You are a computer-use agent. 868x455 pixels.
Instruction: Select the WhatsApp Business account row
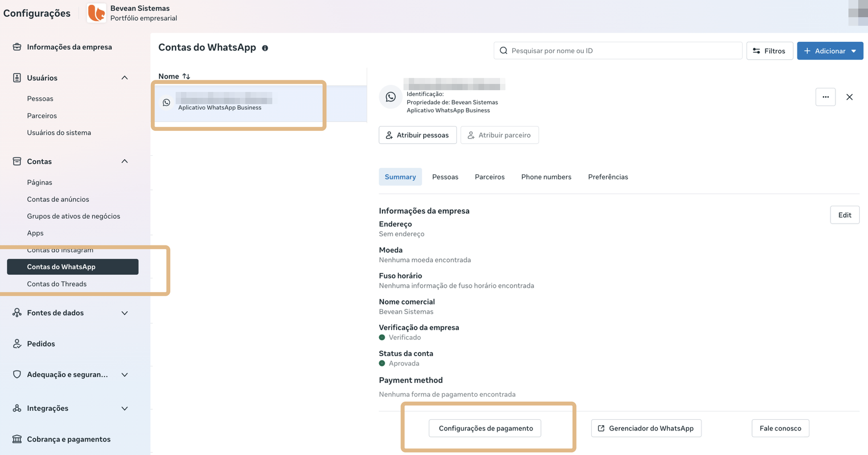coord(260,103)
